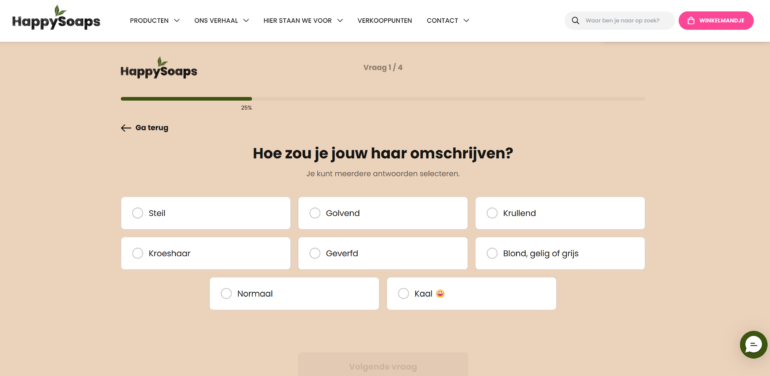
Task: Select the Kaal hair option
Action: pyautogui.click(x=471, y=294)
